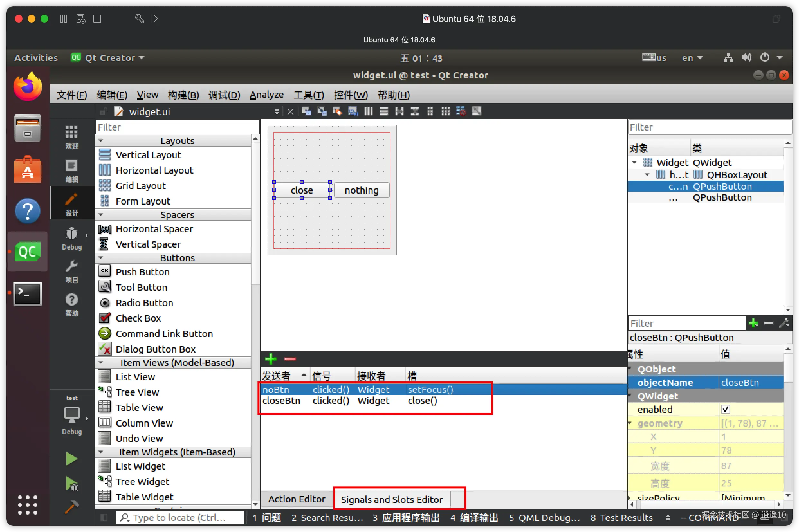Collapse the Layouts widget category
This screenshot has height=532, width=799.
click(101, 141)
